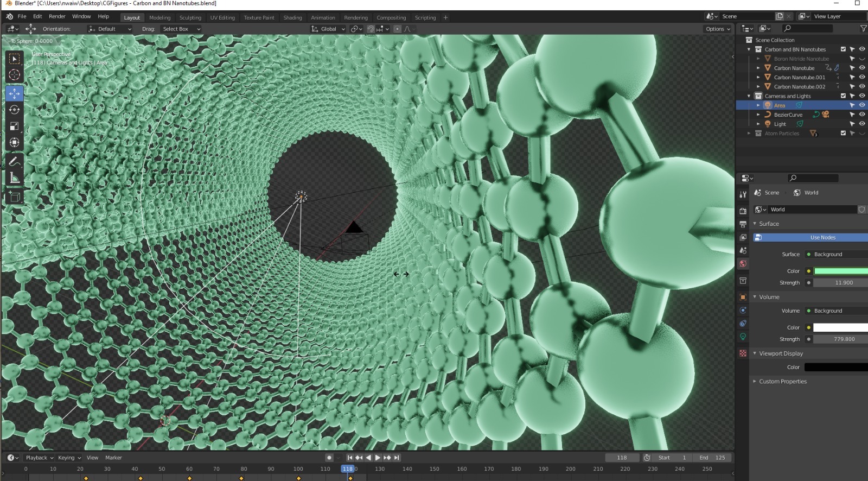Open the Output properties tab
This screenshot has height=481, width=868.
coord(743,224)
